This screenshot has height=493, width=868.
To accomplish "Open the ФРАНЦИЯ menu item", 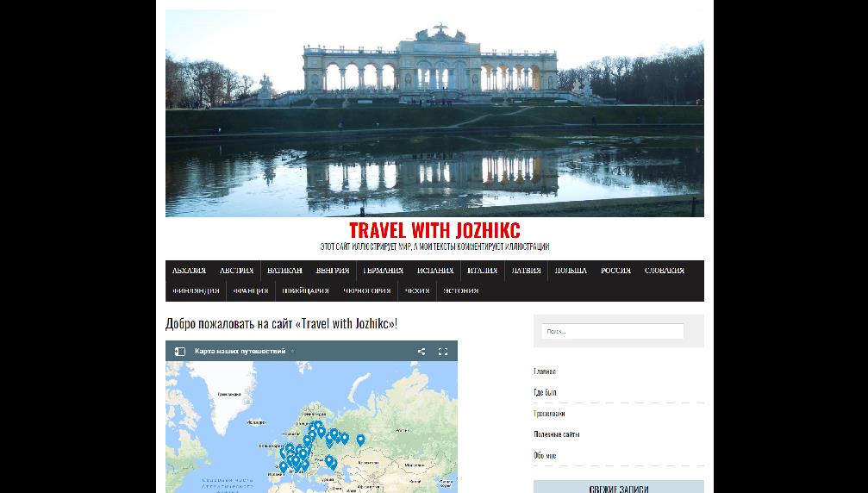I will pos(251,290).
